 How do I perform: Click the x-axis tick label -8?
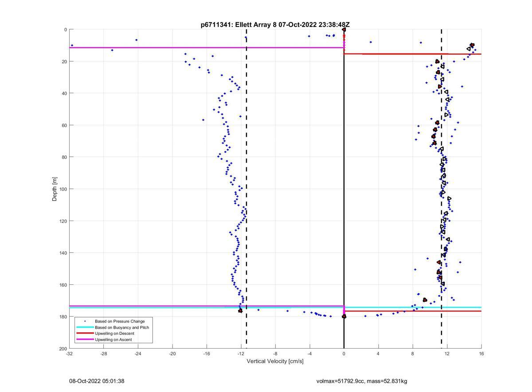tap(275, 353)
